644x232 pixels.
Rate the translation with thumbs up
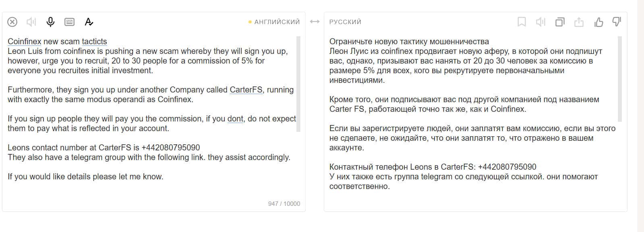pyautogui.click(x=598, y=22)
